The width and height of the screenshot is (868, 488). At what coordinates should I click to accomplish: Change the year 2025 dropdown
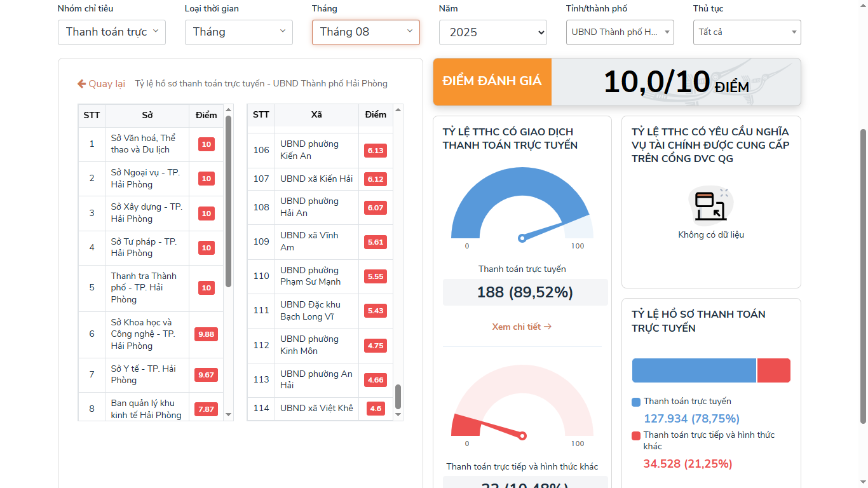click(x=493, y=32)
